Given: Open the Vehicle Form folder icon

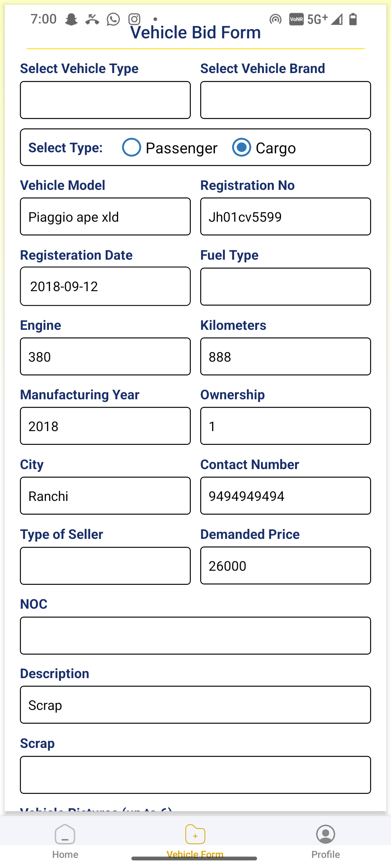Looking at the screenshot, I should 195,834.
